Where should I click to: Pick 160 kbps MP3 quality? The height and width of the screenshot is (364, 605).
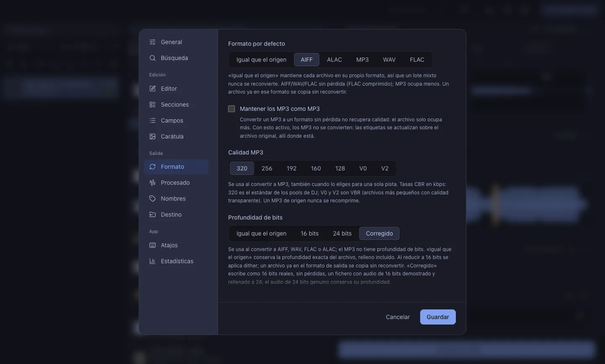pos(316,168)
